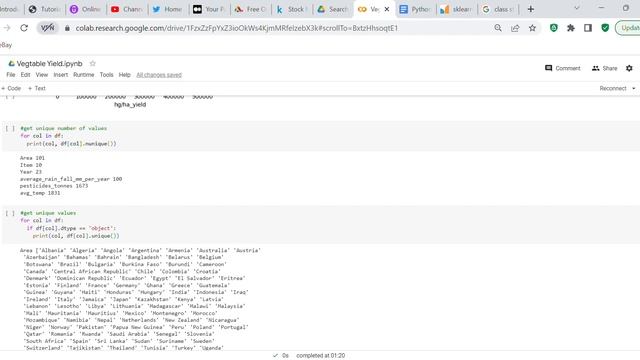Click the forward navigation arrow
The height and width of the screenshot is (360, 640).
7,28
